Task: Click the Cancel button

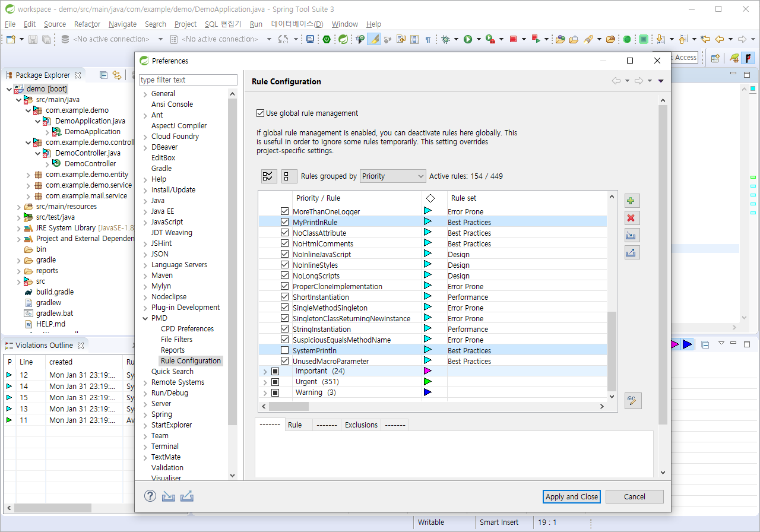Action: [x=634, y=496]
